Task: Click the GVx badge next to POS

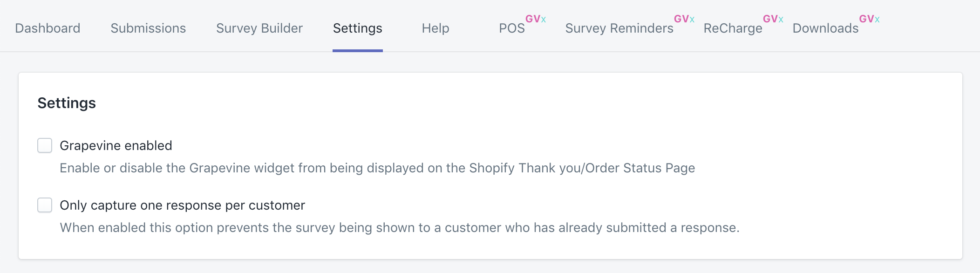Action: [x=536, y=19]
